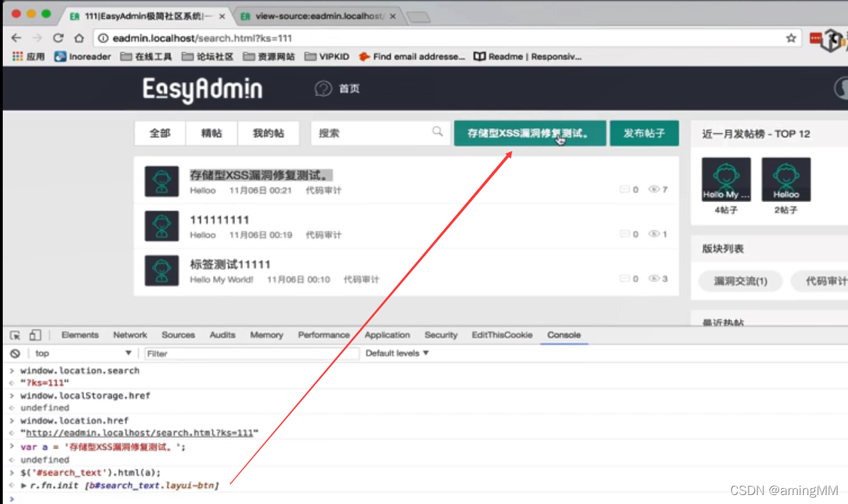Open the Readme Responsive bookmark
The image size is (848, 504).
tap(528, 57)
